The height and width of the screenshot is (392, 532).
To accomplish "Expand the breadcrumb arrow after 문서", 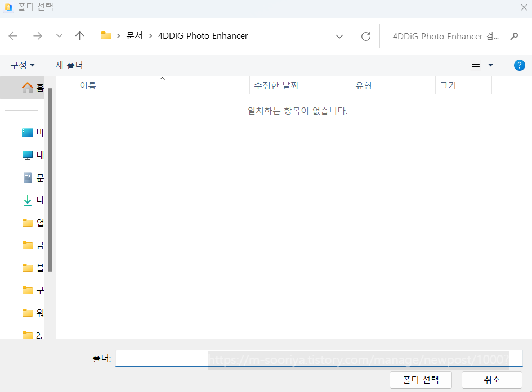I will tap(151, 36).
